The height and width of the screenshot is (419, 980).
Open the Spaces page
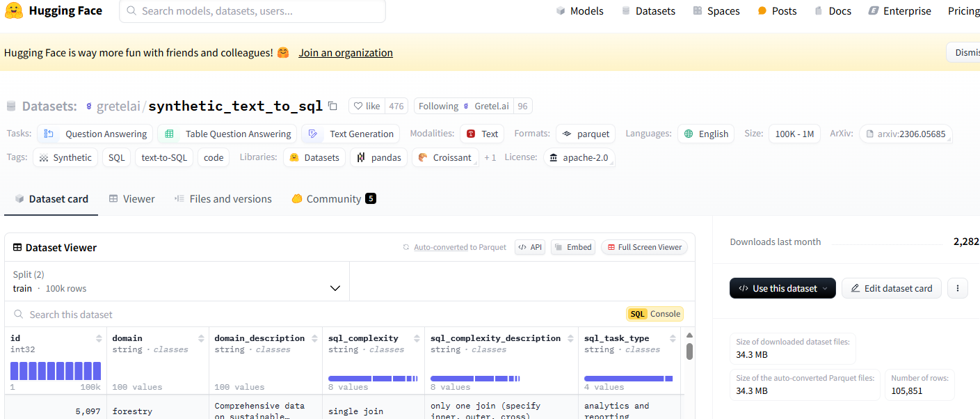pyautogui.click(x=716, y=11)
